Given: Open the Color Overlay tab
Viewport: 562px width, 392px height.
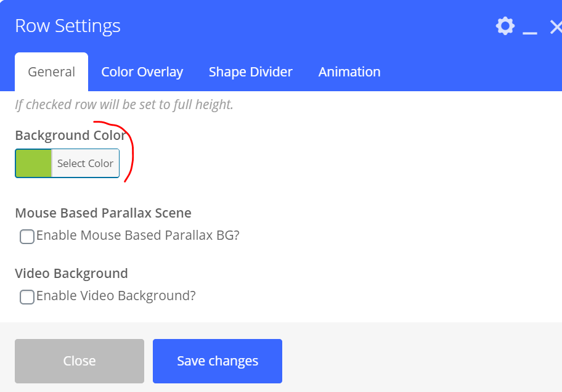Looking at the screenshot, I should click(142, 72).
